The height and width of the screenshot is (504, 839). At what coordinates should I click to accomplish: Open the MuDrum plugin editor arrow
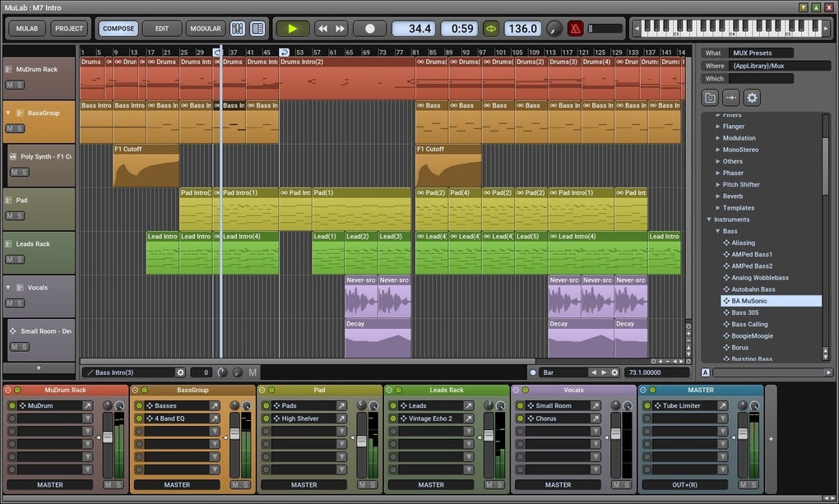[x=87, y=406]
